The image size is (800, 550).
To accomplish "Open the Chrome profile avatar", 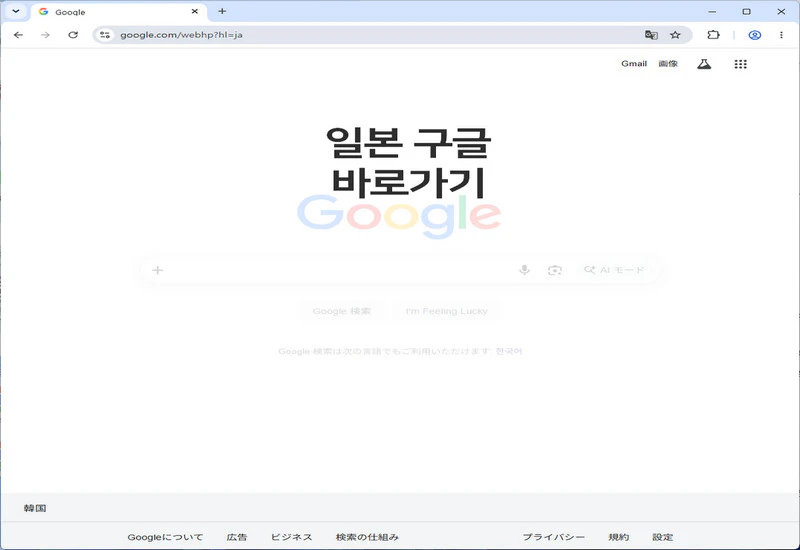I will tap(755, 35).
